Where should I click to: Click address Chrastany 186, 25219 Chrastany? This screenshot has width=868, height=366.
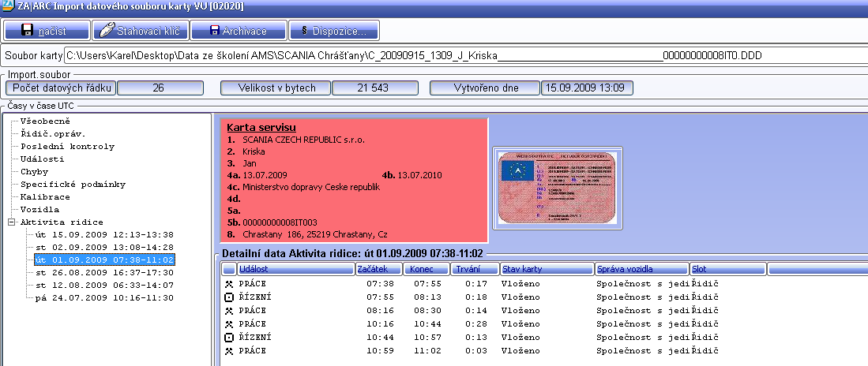point(315,234)
